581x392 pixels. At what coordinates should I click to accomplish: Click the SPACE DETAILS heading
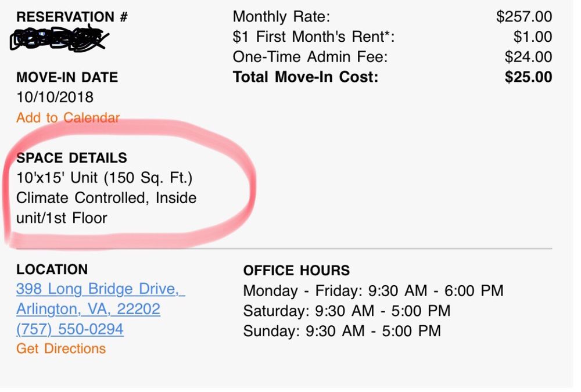click(x=71, y=158)
